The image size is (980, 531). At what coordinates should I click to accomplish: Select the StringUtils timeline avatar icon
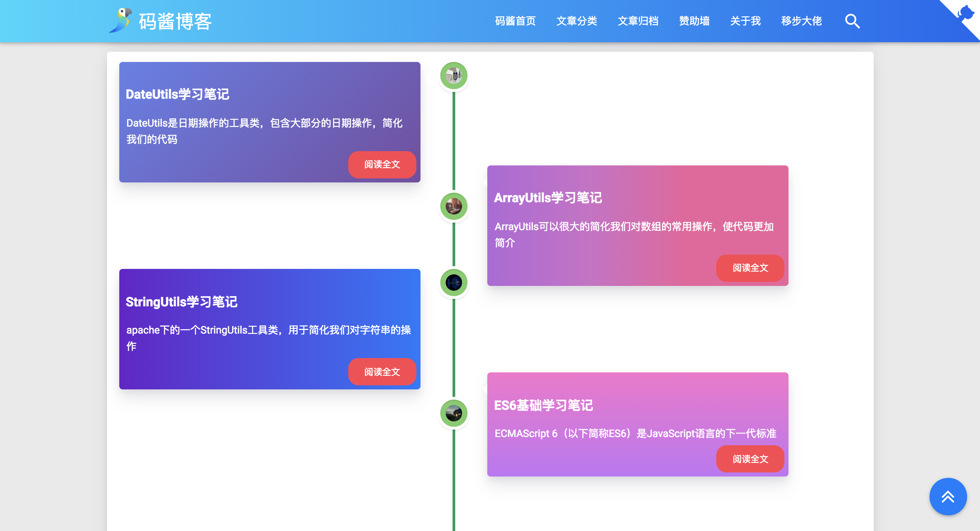click(x=454, y=283)
